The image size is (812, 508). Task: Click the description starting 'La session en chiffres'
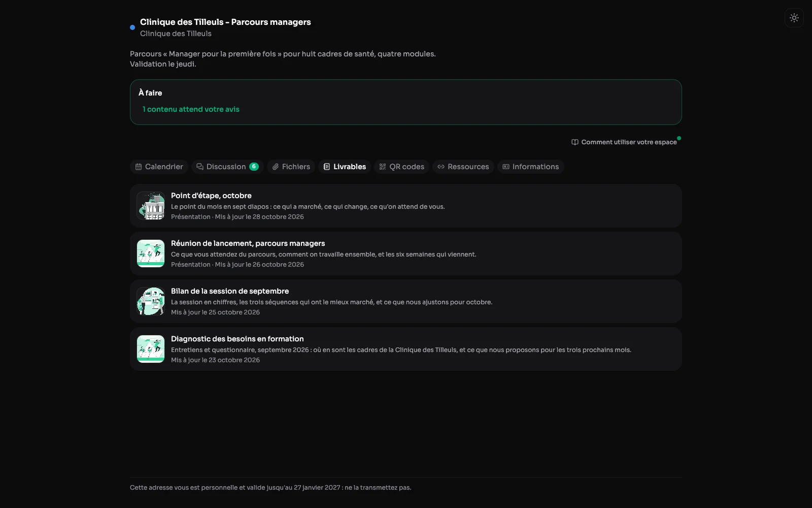[x=331, y=302]
